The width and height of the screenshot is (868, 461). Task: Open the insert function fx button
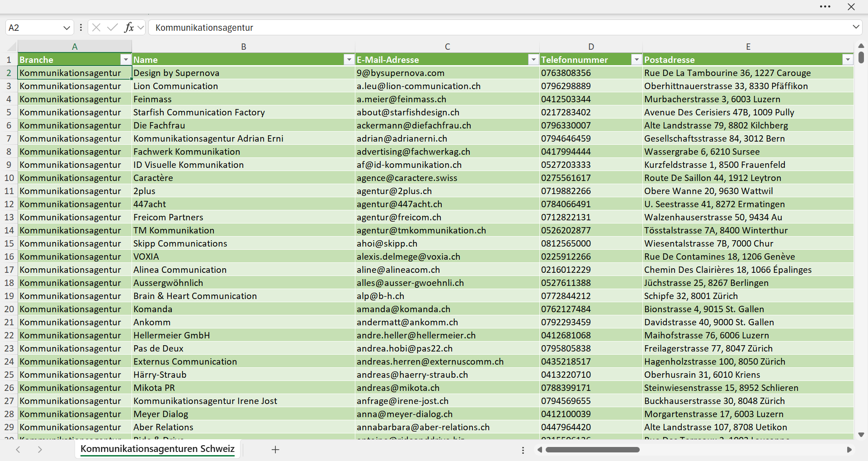click(x=129, y=28)
